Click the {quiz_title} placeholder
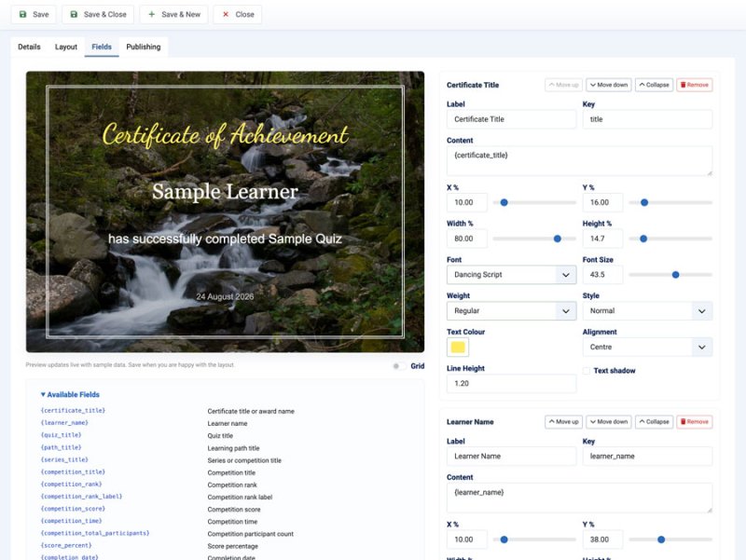This screenshot has width=746, height=560. pyautogui.click(x=61, y=435)
